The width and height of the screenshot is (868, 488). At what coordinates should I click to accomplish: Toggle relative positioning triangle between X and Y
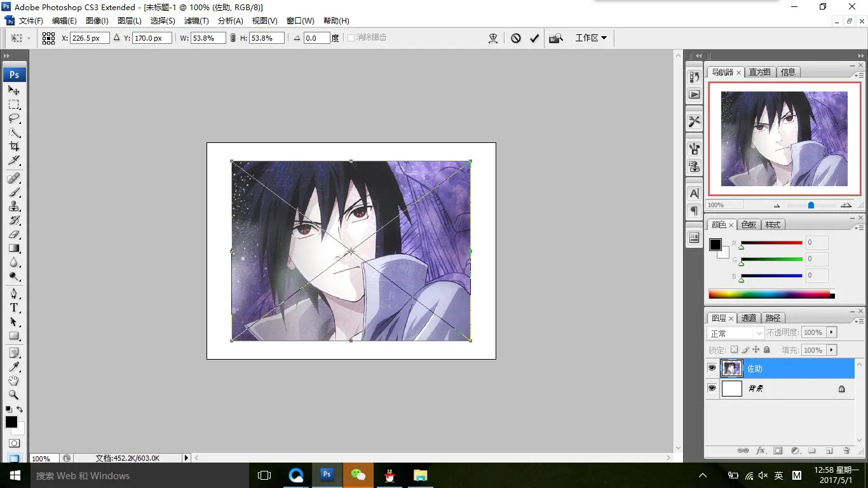coord(117,38)
